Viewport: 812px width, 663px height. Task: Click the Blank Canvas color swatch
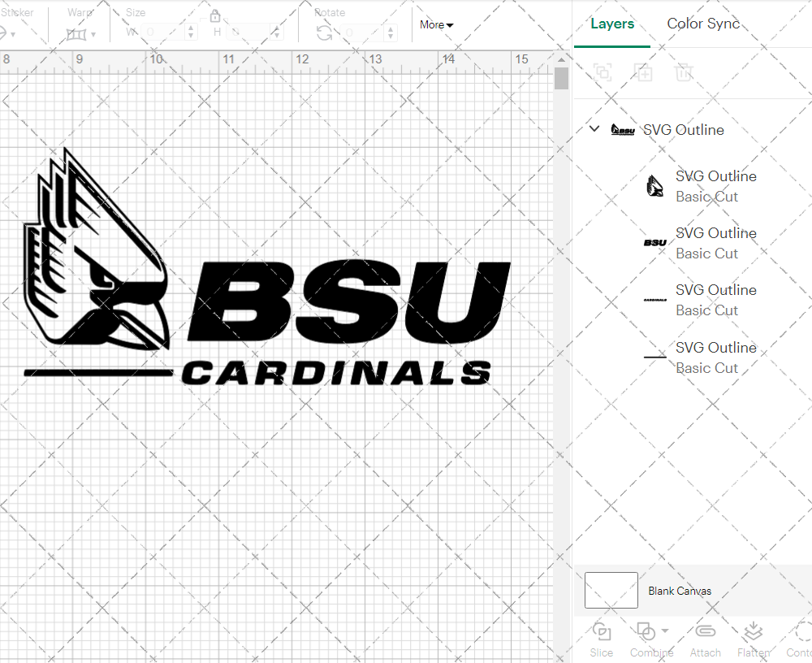[x=610, y=591]
